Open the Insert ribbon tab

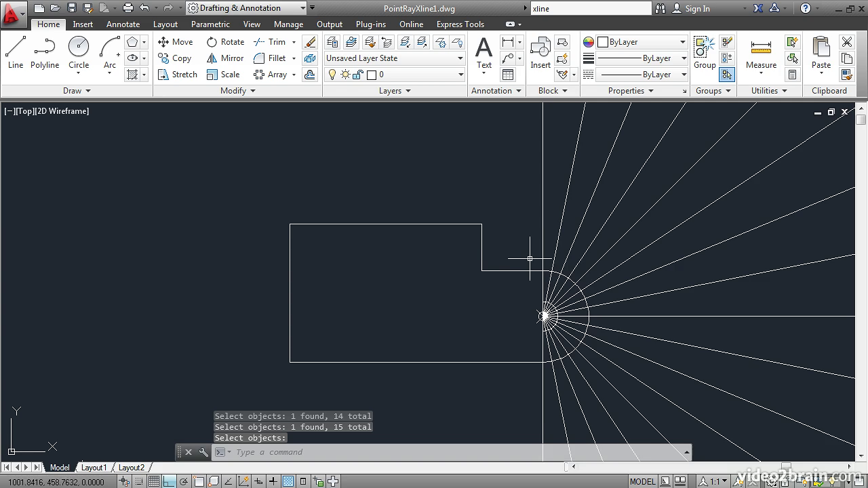point(83,24)
